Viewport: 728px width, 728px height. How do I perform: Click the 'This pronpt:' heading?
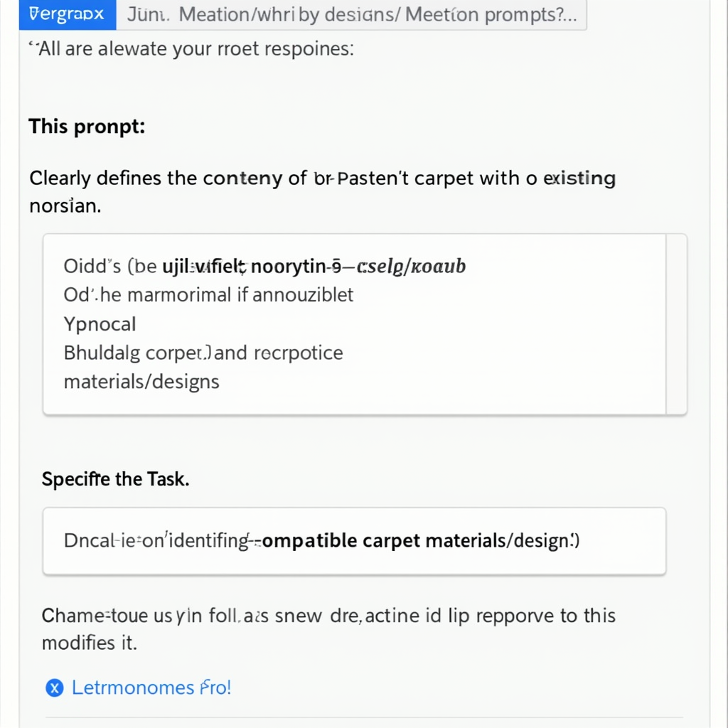point(87,127)
